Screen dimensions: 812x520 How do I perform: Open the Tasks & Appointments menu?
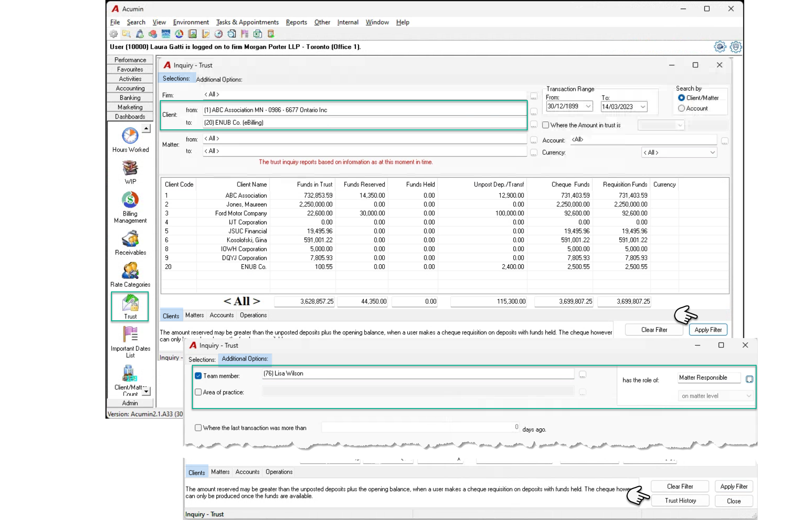pos(247,22)
